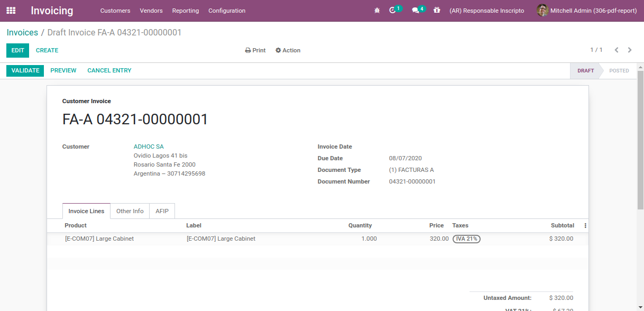644x311 pixels.
Task: Click the Preview button
Action: click(x=63, y=71)
